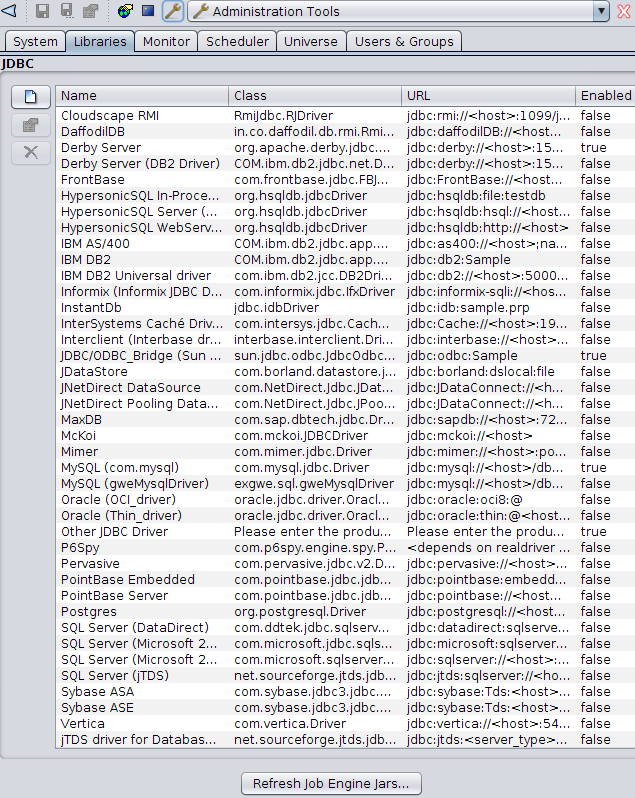The width and height of the screenshot is (635, 798).
Task: Select the IBM DB2 Universal driver row
Action: pyautogui.click(x=345, y=275)
